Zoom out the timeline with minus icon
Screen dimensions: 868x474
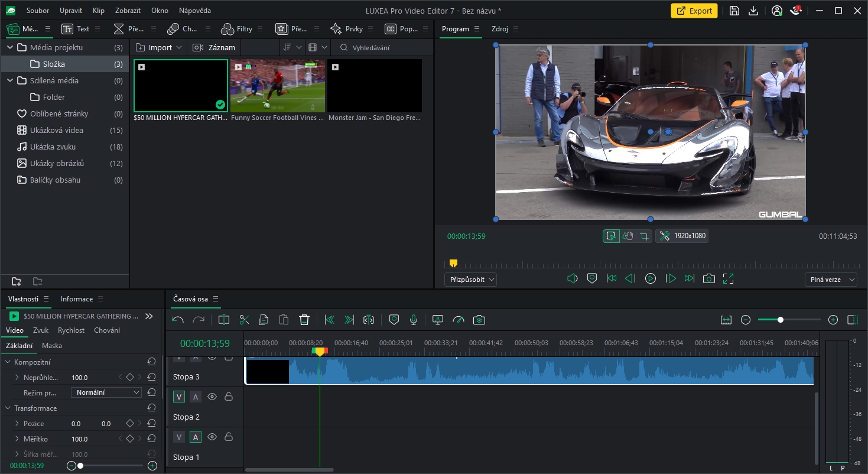click(x=746, y=320)
